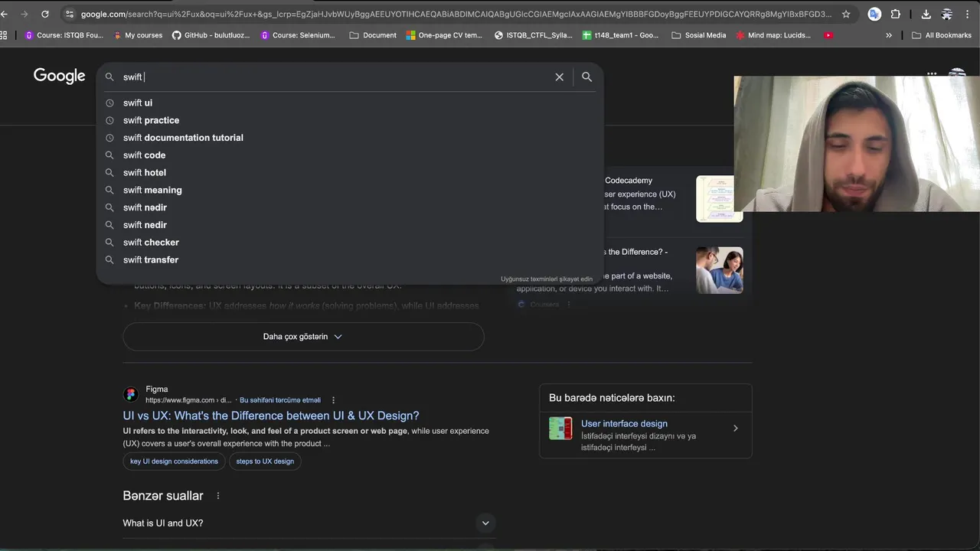This screenshot has width=980, height=551.
Task: Open 'Course: ISTQB Fou...' bookmark
Action: 64,35
